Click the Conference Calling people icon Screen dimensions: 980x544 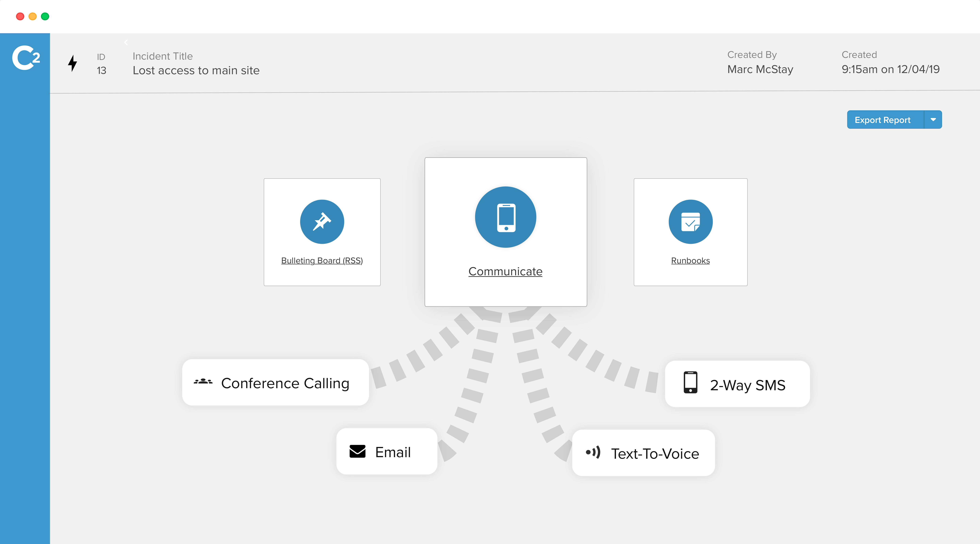[x=203, y=381]
